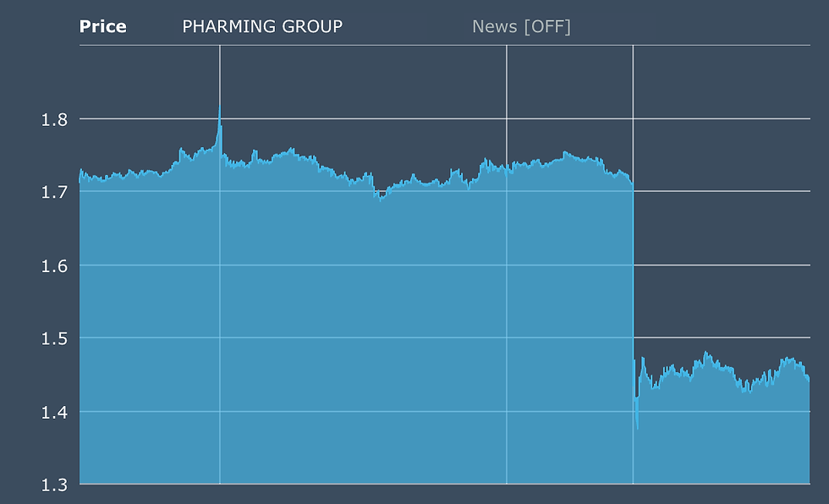Image resolution: width=829 pixels, height=504 pixels.
Task: Click the 1.7 axis label
Action: (x=54, y=192)
